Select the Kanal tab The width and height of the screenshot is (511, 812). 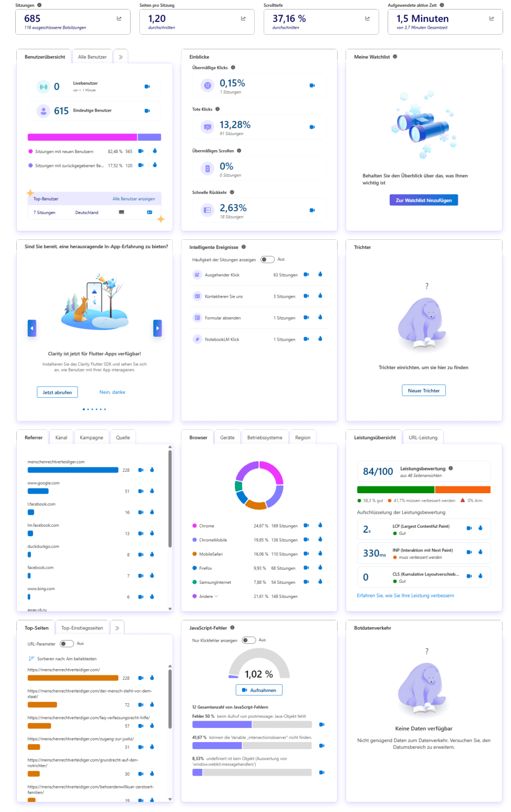click(62, 438)
